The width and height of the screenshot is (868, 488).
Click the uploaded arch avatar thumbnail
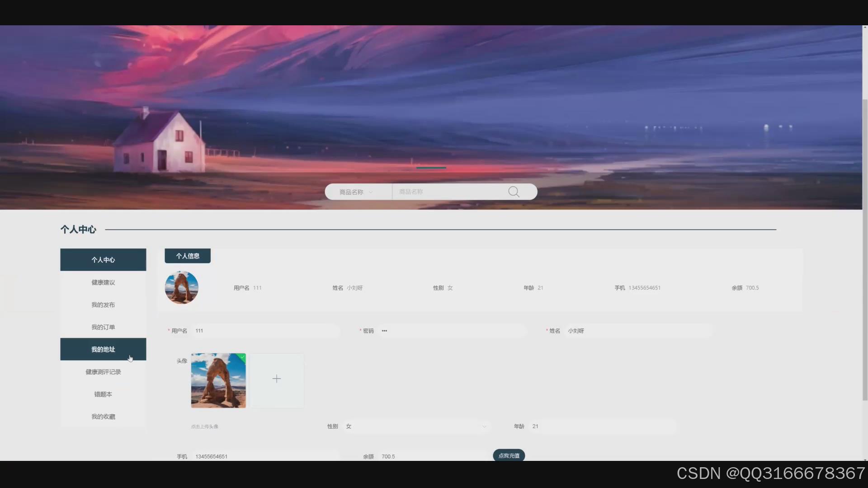[x=218, y=381]
